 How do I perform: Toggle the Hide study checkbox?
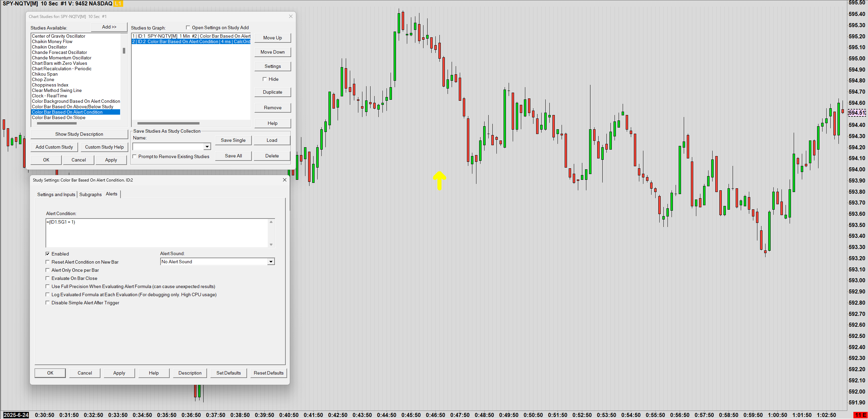[265, 79]
